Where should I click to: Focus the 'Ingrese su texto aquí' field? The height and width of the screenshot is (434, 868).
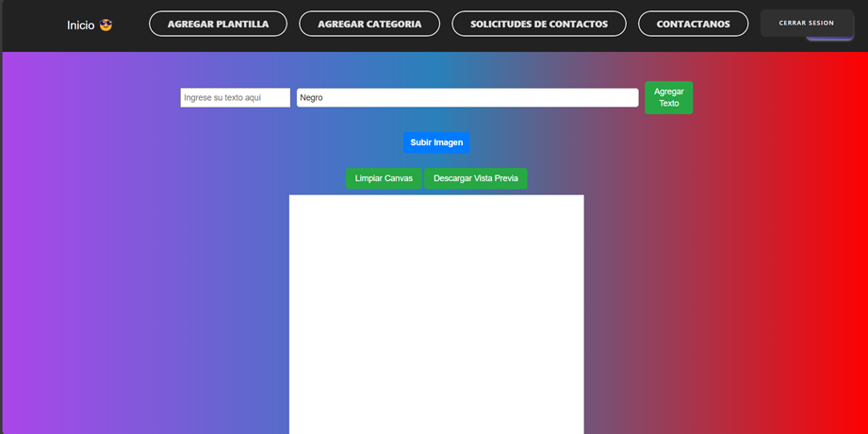pyautogui.click(x=235, y=97)
